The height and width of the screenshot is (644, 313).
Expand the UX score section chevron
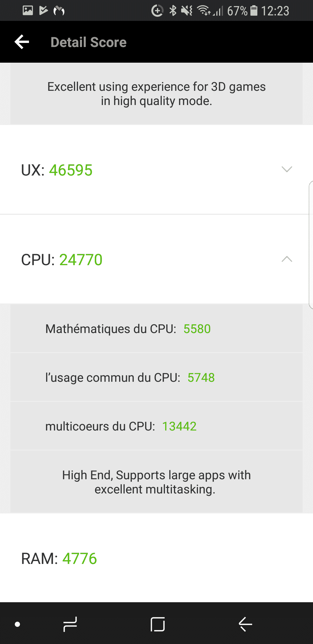pos(287,169)
